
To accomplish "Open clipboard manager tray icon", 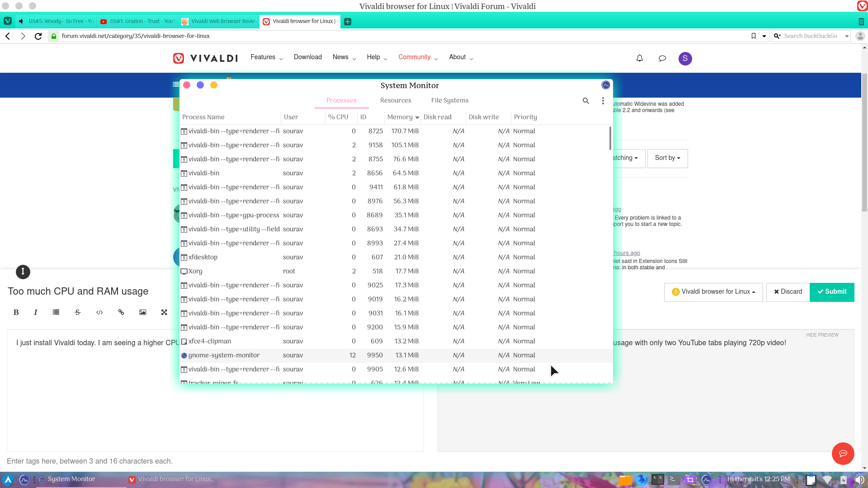I will point(811,480).
